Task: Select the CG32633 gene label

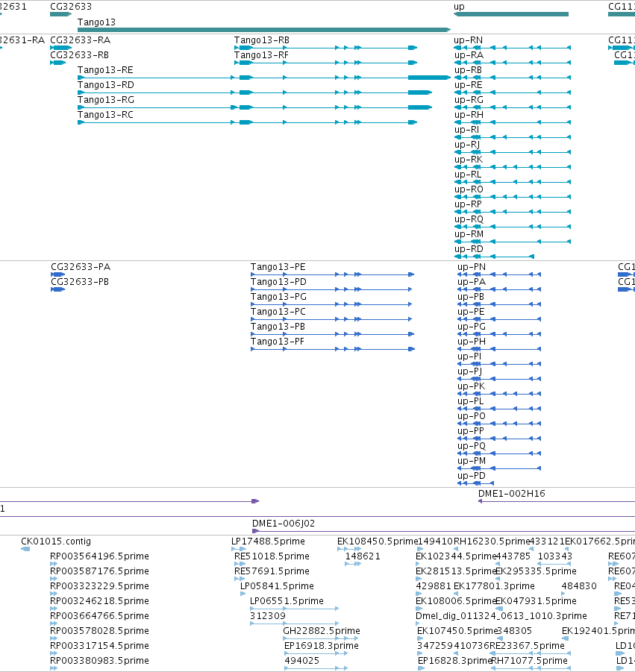Action: [71, 7]
